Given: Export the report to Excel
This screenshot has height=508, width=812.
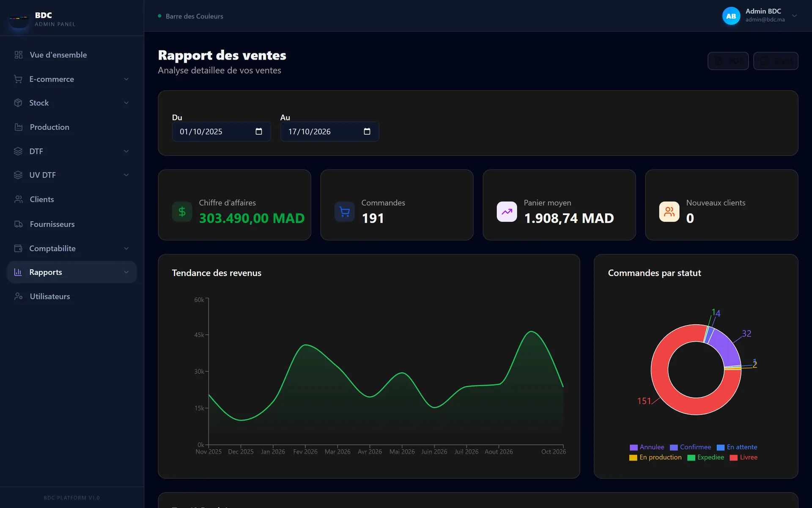Looking at the screenshot, I should pos(776,61).
